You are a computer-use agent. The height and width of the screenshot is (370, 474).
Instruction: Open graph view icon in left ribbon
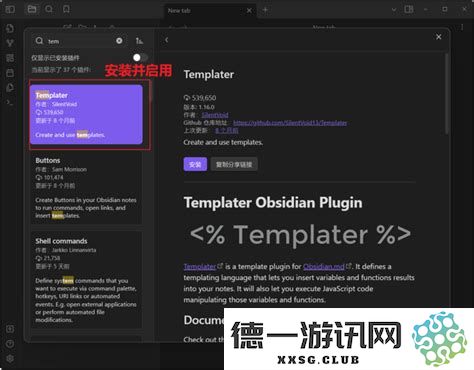10,43
